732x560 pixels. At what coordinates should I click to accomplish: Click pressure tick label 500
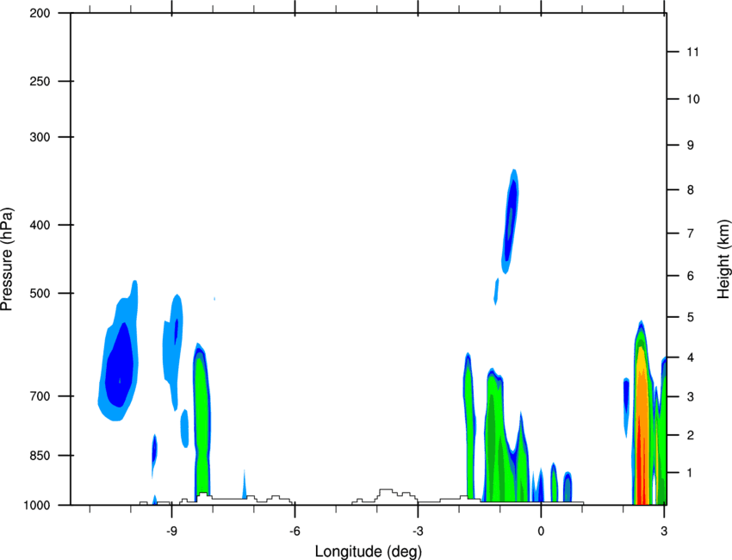click(40, 293)
